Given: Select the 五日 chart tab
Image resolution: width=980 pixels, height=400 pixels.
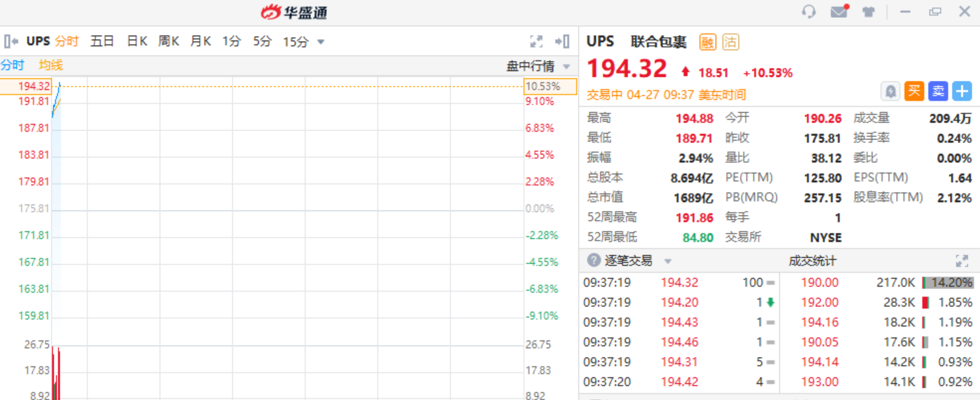Looking at the screenshot, I should (102, 42).
